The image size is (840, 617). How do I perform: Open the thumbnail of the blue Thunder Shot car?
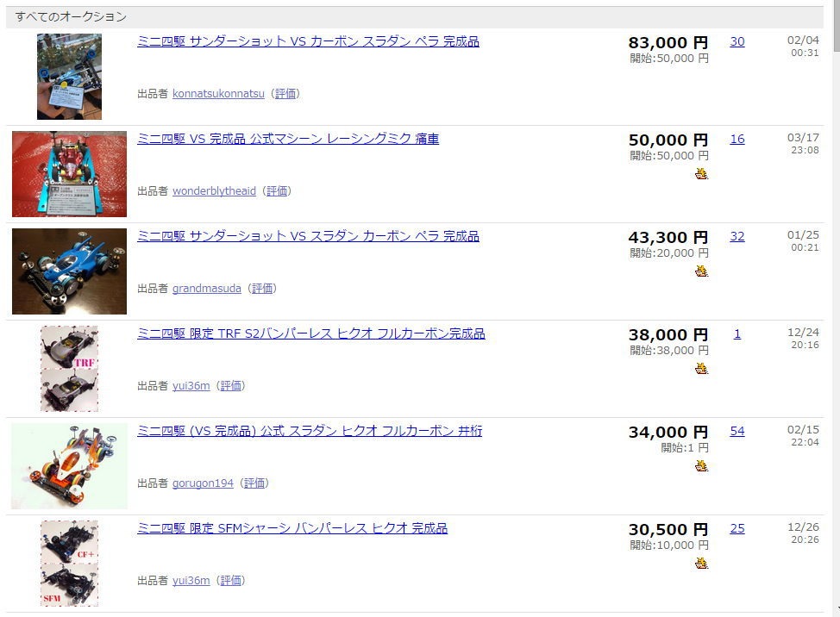[69, 271]
